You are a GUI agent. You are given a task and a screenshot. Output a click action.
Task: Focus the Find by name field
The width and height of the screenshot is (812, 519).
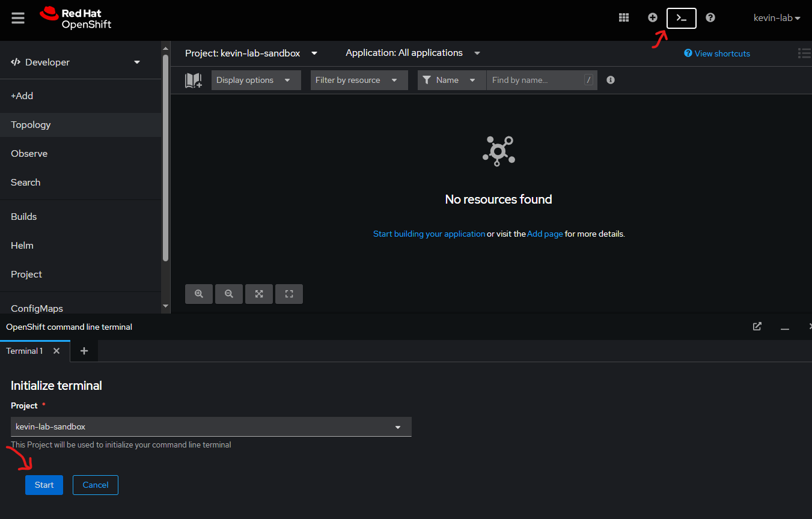pyautogui.click(x=541, y=80)
